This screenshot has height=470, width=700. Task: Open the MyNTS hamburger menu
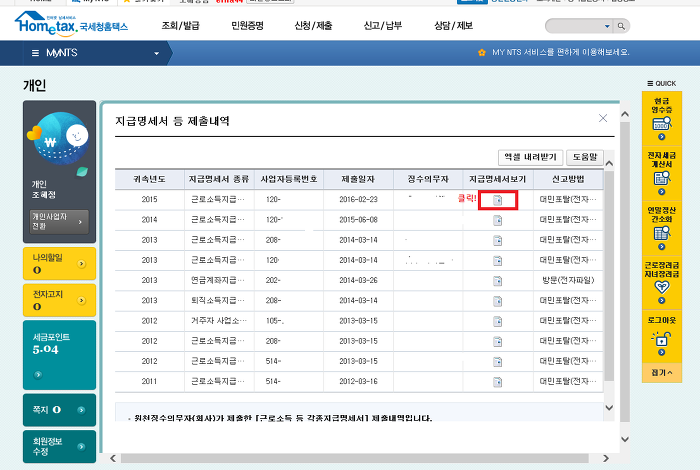click(x=35, y=53)
